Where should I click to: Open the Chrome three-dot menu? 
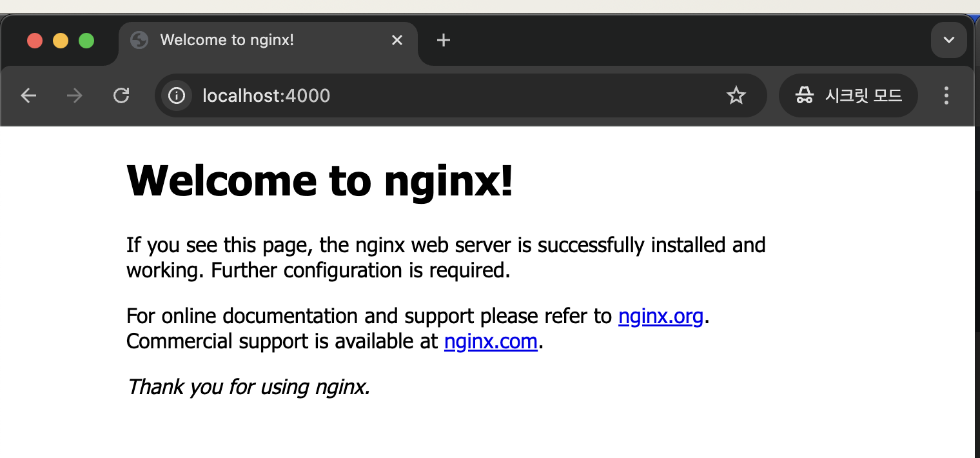point(946,96)
